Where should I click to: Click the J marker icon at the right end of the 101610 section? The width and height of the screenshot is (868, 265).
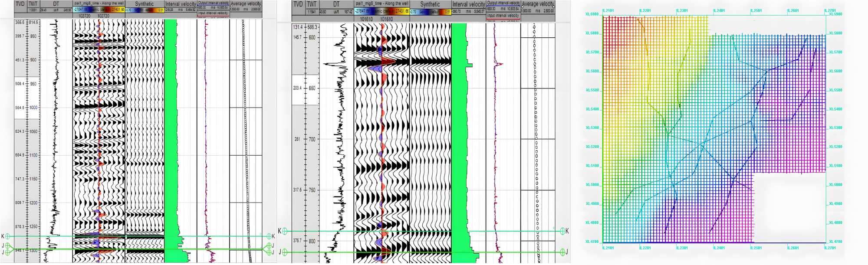[562, 252]
